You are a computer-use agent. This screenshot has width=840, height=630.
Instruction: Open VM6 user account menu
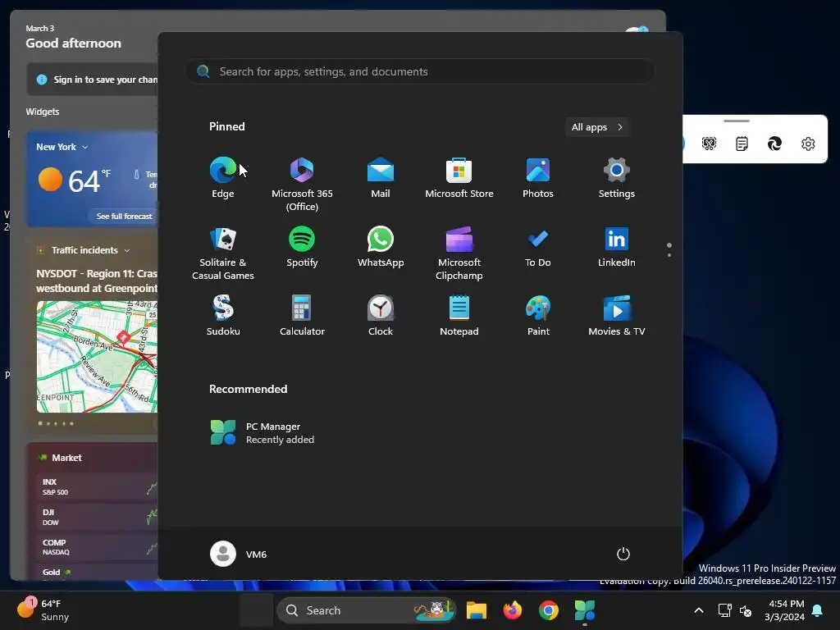239,554
